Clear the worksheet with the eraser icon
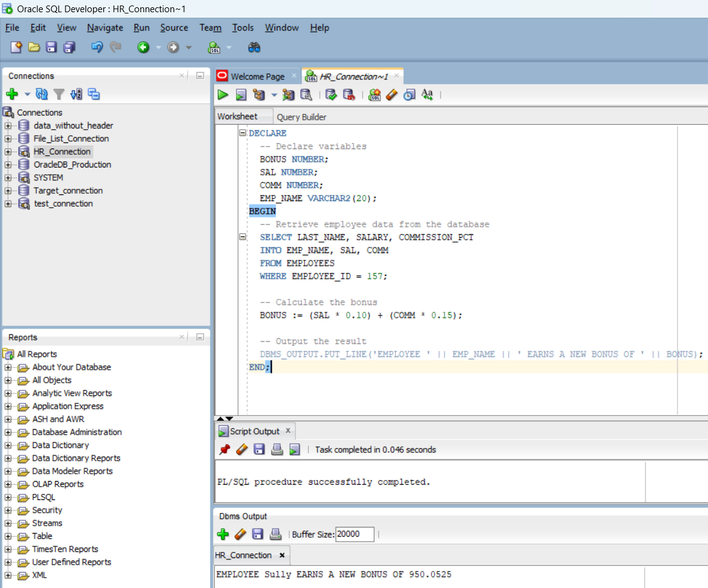Screen dimensions: 708x588 tap(391, 95)
